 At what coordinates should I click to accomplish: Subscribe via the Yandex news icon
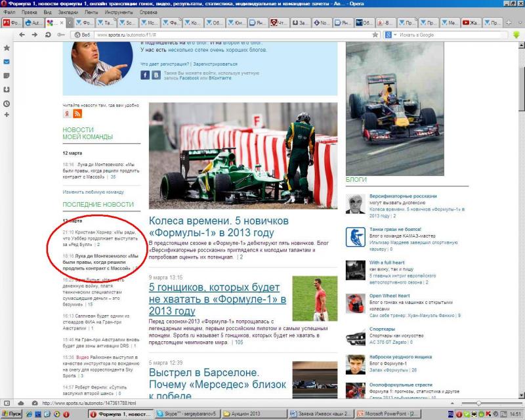[67, 114]
